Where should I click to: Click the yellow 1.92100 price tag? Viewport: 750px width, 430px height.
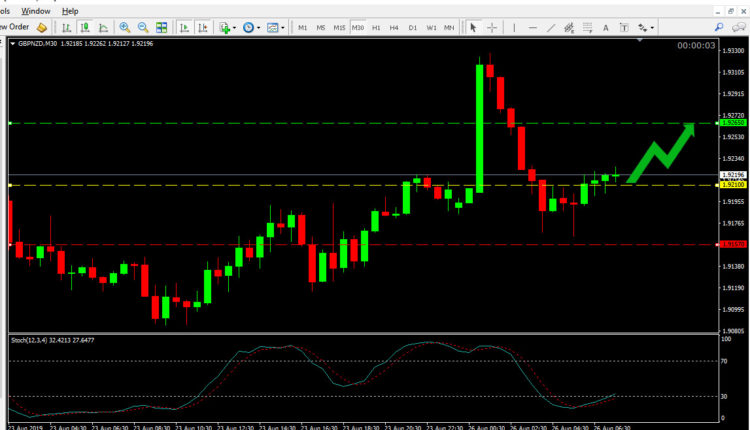733,185
